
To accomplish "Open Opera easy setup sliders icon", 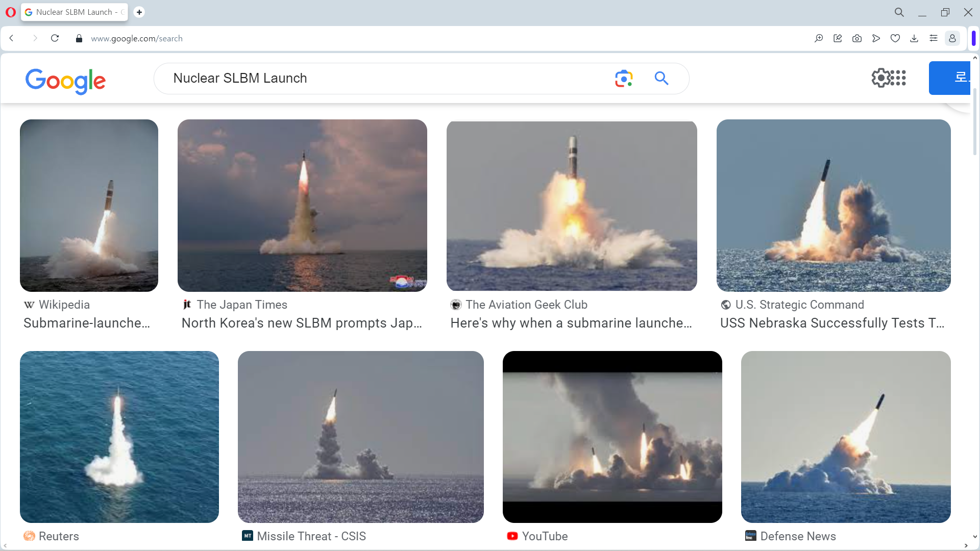I will (934, 39).
